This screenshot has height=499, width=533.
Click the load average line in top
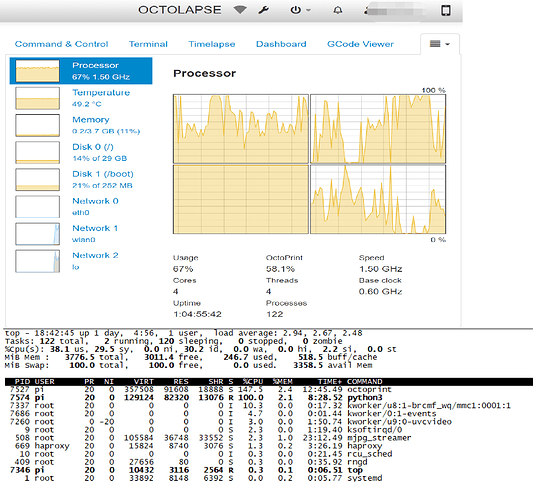pos(184,333)
